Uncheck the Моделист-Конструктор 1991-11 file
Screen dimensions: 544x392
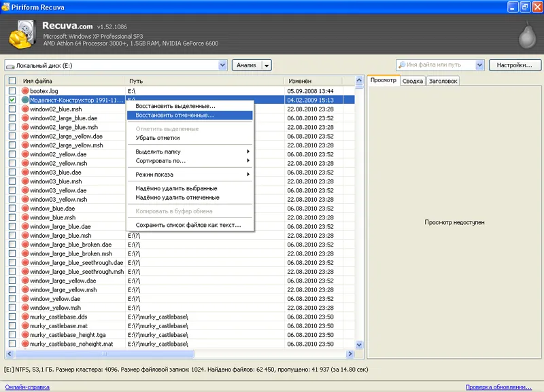[12, 100]
